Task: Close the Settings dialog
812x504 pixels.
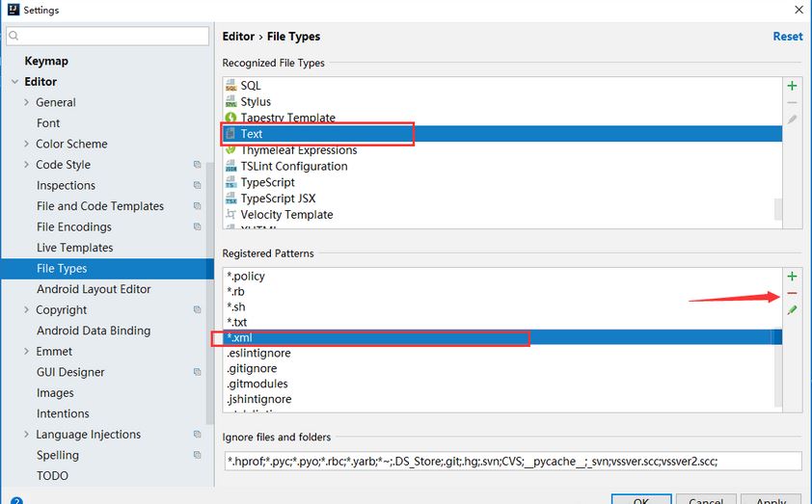Action: 799,10
